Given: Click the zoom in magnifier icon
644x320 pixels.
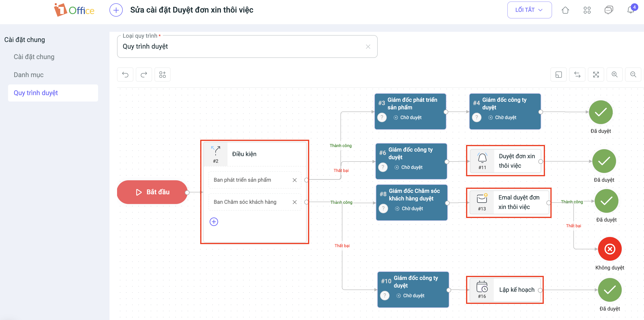Looking at the screenshot, I should click(614, 74).
